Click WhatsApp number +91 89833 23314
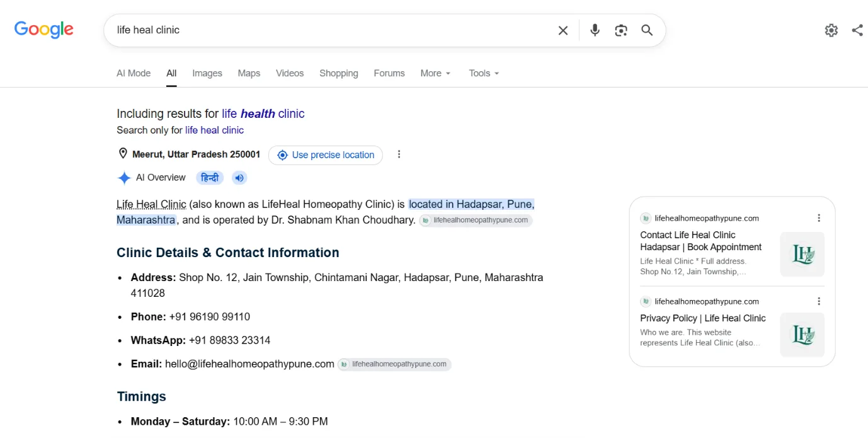 click(229, 340)
